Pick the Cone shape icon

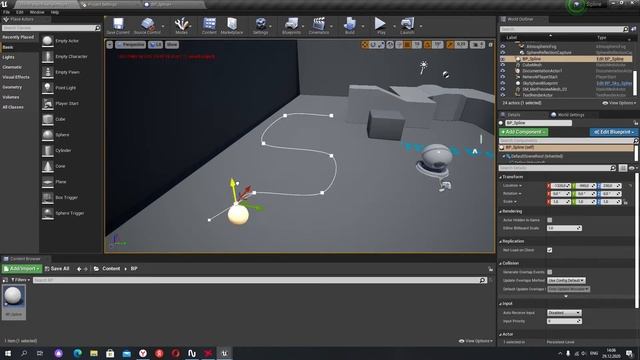(x=48, y=166)
